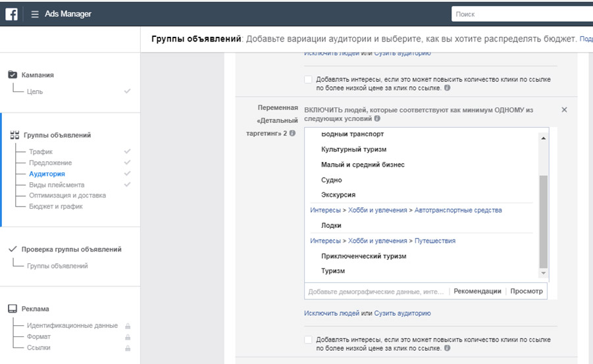Open the Рекомендации button
593x364 pixels.
tap(477, 291)
